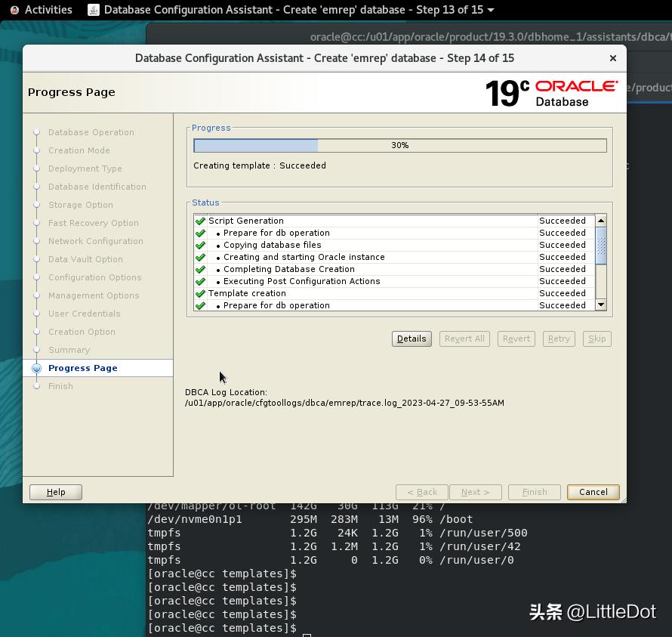Click the status list scroll up arrow
This screenshot has width=672, height=637.
[x=601, y=221]
